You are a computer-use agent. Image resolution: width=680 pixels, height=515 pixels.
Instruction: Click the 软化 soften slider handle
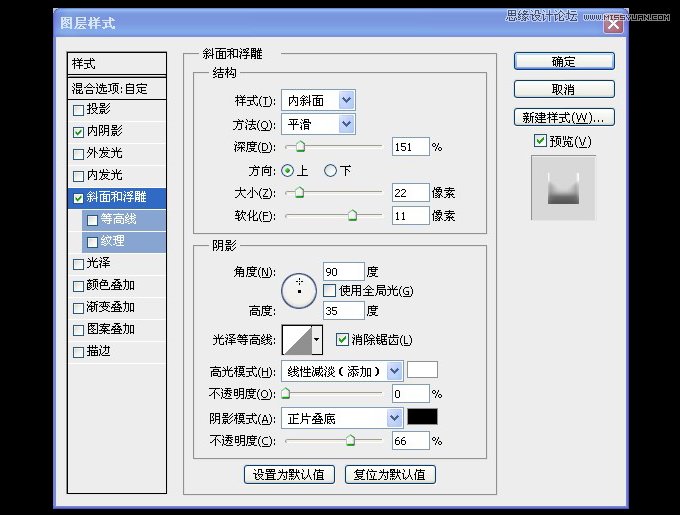point(353,215)
